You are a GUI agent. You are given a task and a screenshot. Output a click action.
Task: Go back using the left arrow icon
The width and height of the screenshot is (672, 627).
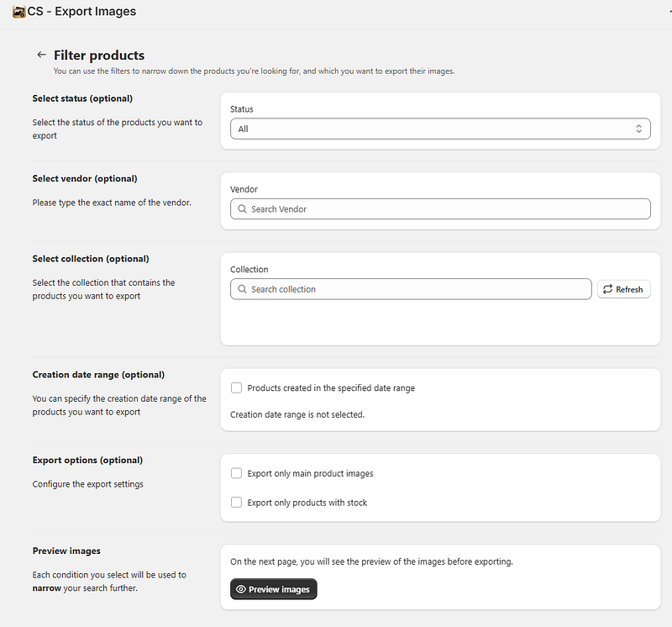(40, 55)
